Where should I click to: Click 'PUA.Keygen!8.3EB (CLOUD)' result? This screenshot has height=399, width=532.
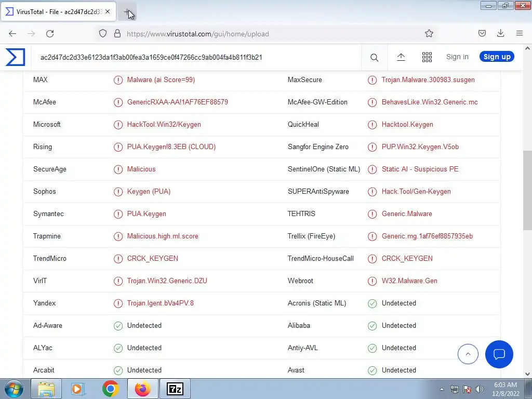point(171,147)
